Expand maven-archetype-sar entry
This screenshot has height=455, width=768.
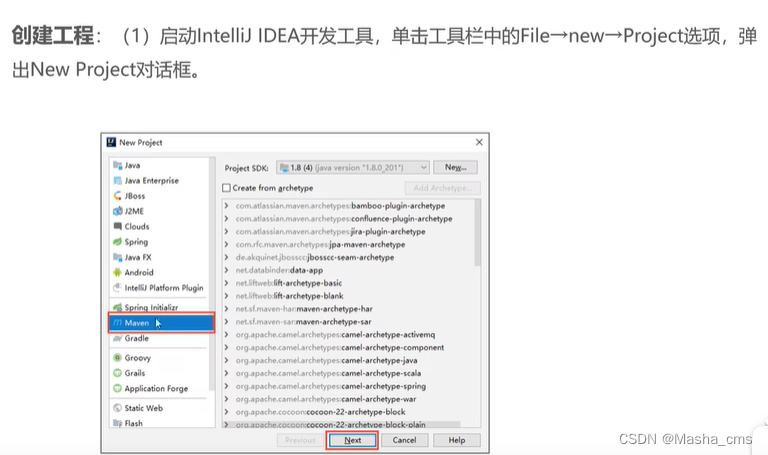coord(226,322)
